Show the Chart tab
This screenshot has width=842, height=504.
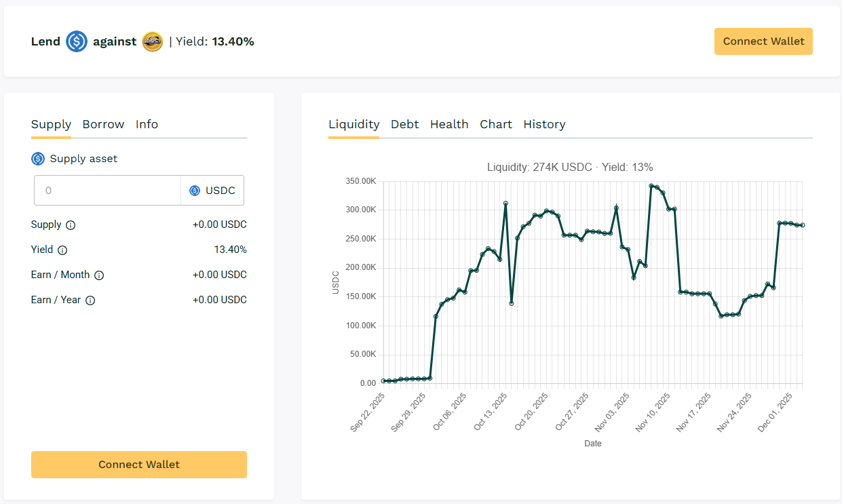496,124
